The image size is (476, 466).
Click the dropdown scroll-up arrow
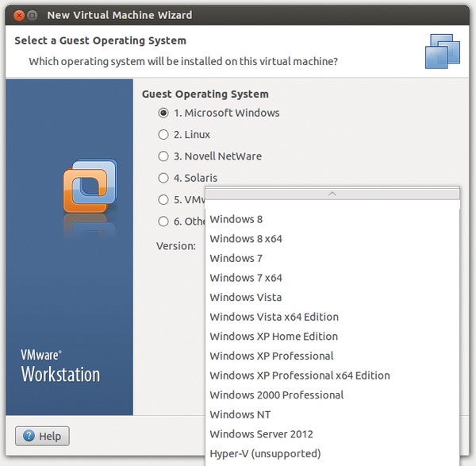coord(332,194)
